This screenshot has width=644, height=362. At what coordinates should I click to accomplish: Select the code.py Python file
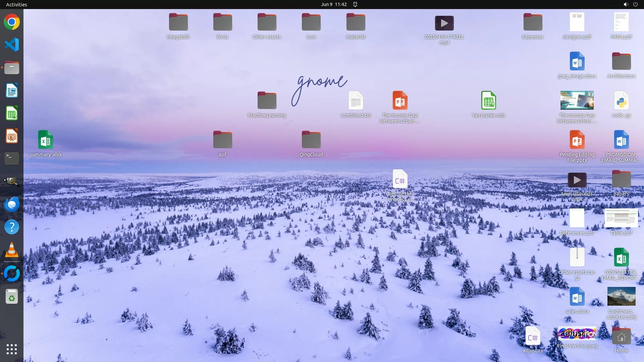(621, 101)
